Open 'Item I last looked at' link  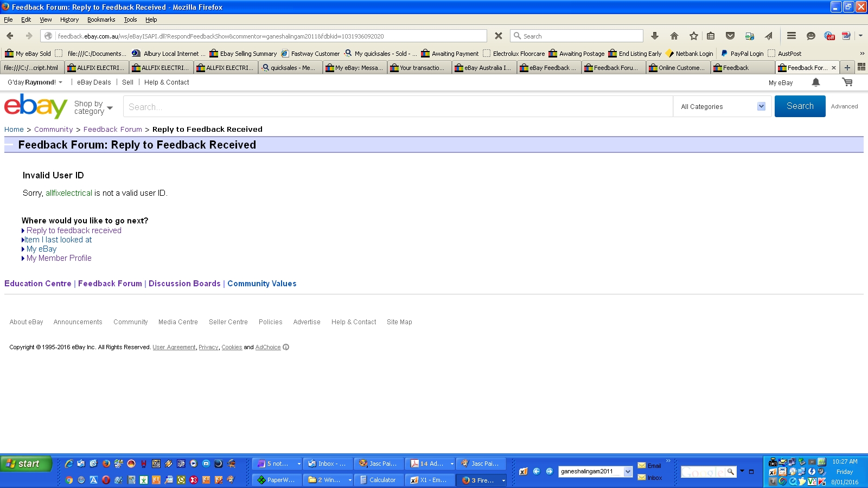(58, 240)
